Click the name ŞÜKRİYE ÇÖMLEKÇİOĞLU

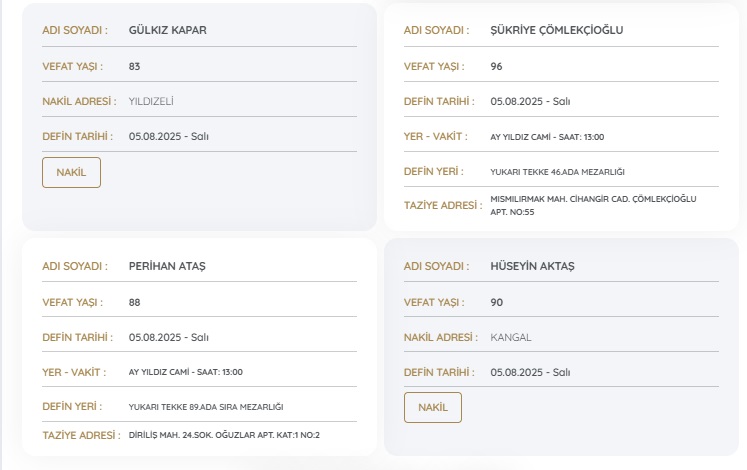557,30
